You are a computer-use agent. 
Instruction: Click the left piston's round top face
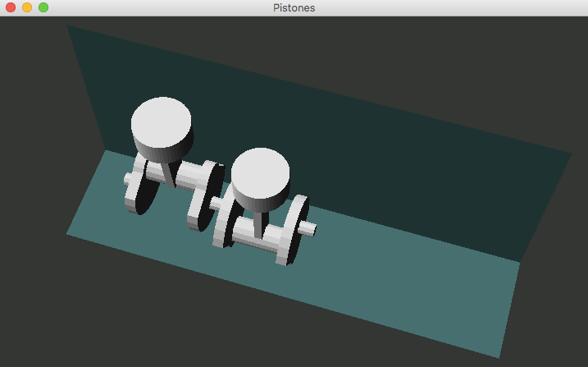coord(162,122)
